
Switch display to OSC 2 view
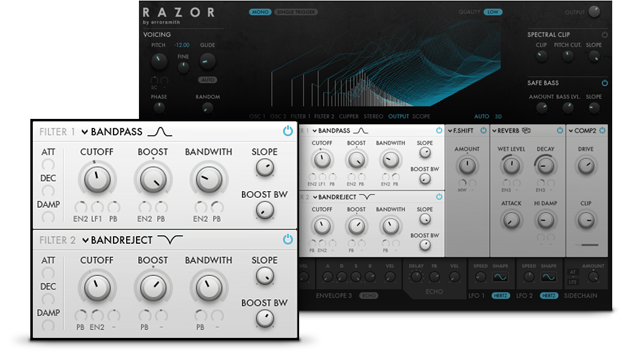tap(278, 116)
